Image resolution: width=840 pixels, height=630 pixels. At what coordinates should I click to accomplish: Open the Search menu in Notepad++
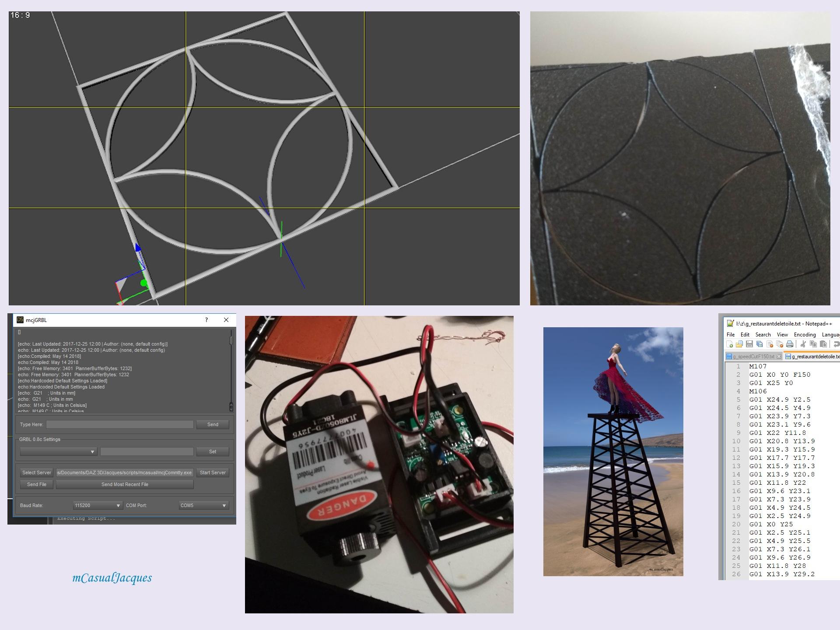tap(763, 335)
